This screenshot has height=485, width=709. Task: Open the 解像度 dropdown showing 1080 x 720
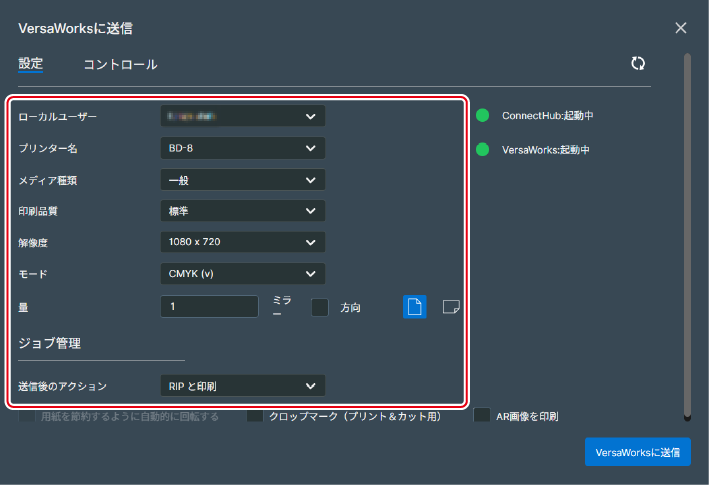(x=243, y=242)
